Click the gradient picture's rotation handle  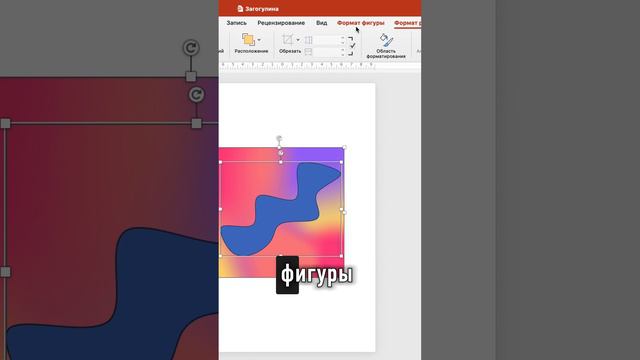[x=279, y=139]
